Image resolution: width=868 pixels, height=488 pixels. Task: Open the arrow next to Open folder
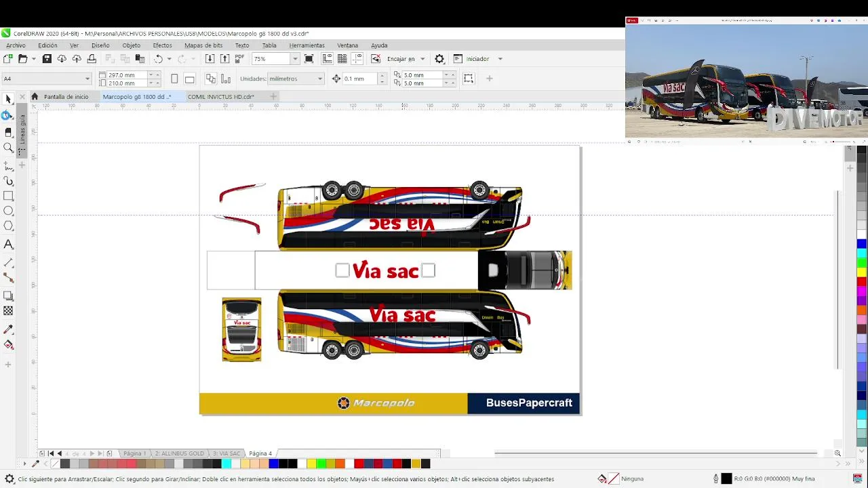33,59
